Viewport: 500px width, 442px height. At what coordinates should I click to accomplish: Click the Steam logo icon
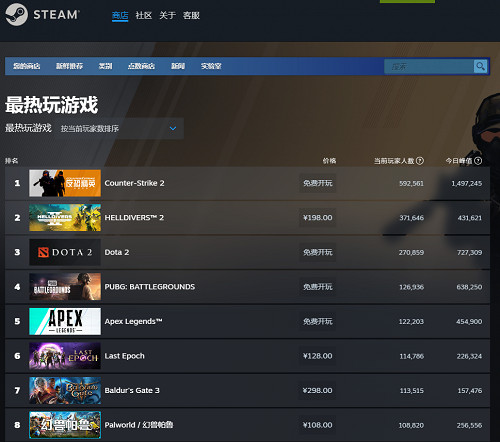(16, 14)
